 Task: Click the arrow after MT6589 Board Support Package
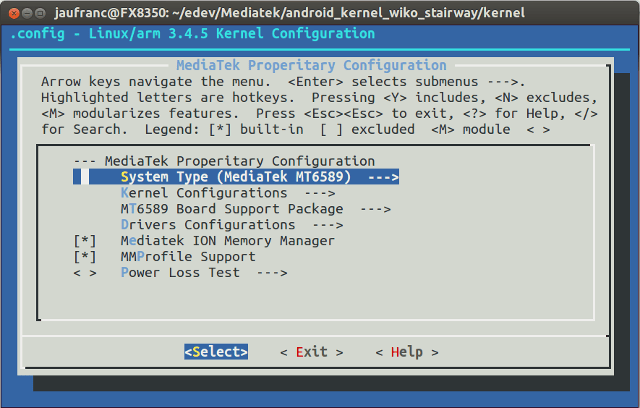click(x=376, y=209)
